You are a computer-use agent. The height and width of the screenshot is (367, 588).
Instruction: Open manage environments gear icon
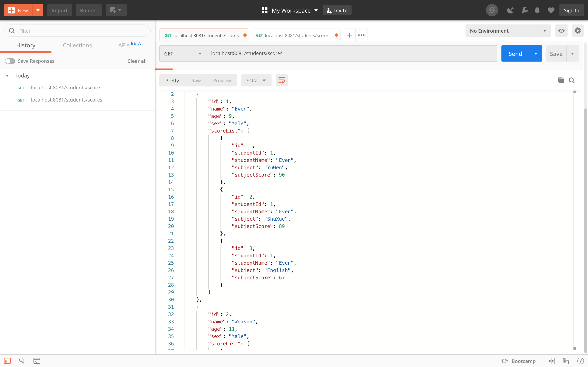(578, 31)
